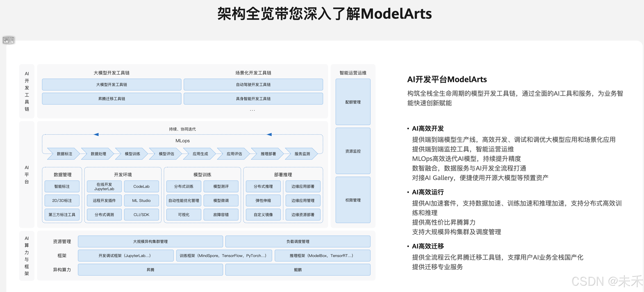Select the 推理部署 pipeline step
The width and height of the screenshot is (644, 292).
(268, 154)
